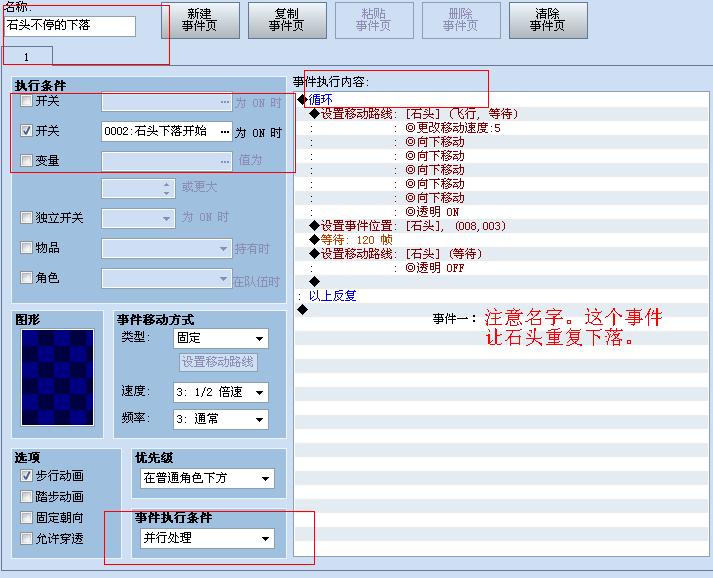This screenshot has width=713, height=578.
Task: Select the last ◎向下移动 line
Action: click(x=501, y=198)
